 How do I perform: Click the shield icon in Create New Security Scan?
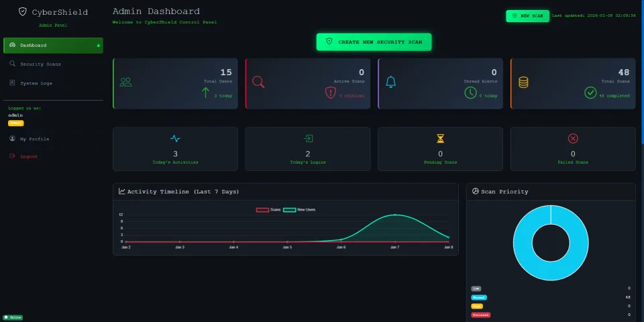pos(329,42)
